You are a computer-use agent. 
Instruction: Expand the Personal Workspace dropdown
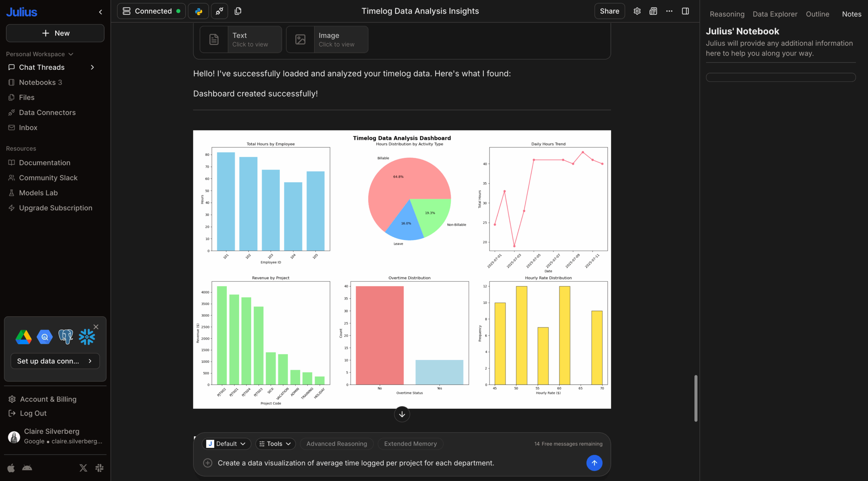click(x=39, y=54)
